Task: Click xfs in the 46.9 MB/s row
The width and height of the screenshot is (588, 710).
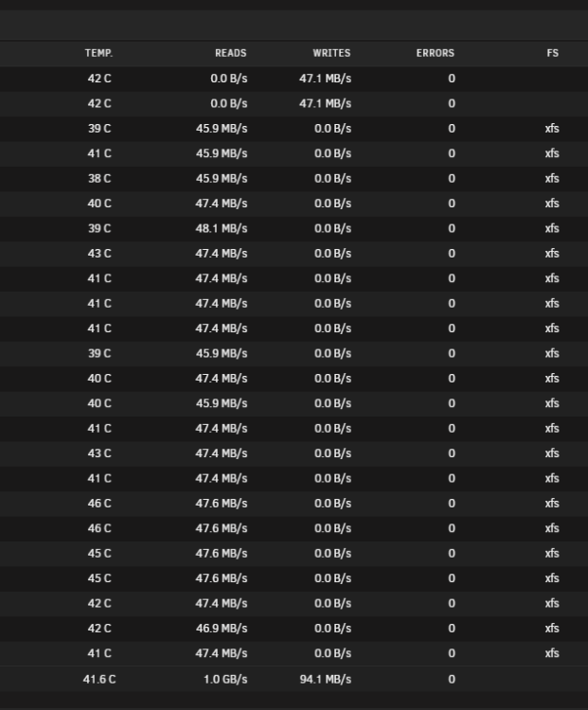Action: [x=552, y=628]
